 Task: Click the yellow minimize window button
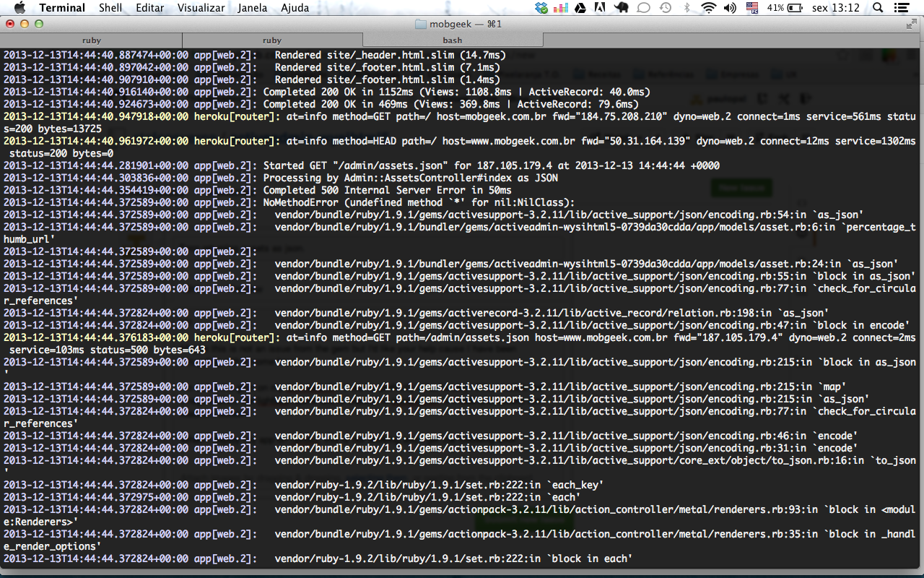[x=25, y=24]
